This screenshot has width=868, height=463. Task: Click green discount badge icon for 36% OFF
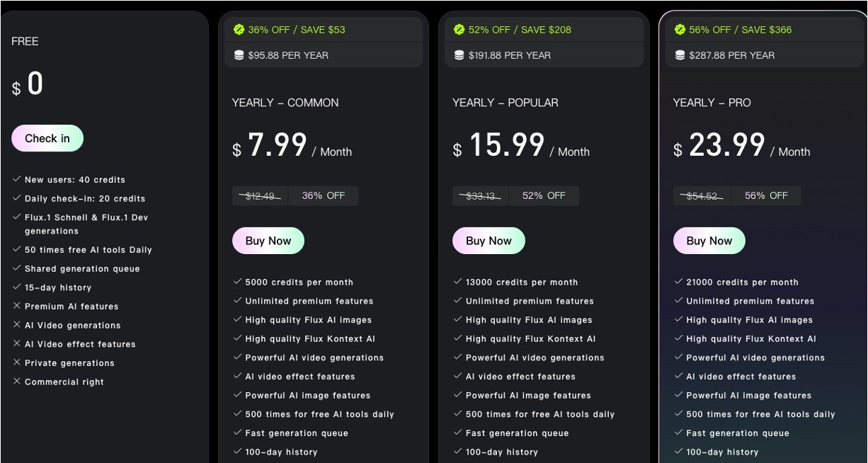pos(239,30)
